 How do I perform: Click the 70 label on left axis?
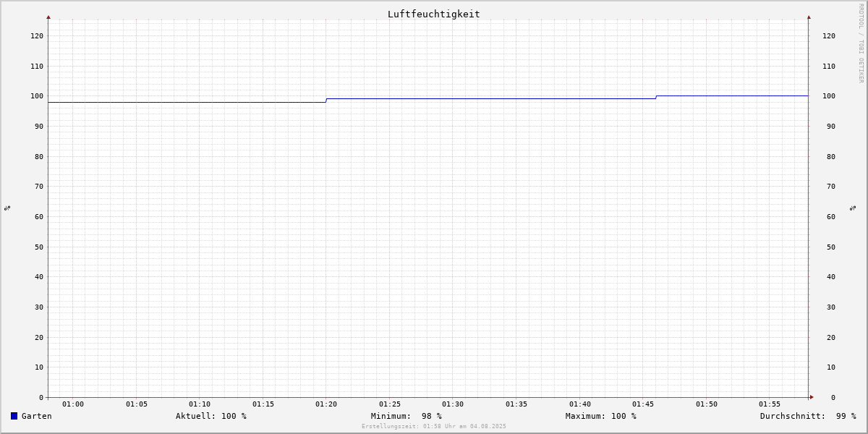39,187
